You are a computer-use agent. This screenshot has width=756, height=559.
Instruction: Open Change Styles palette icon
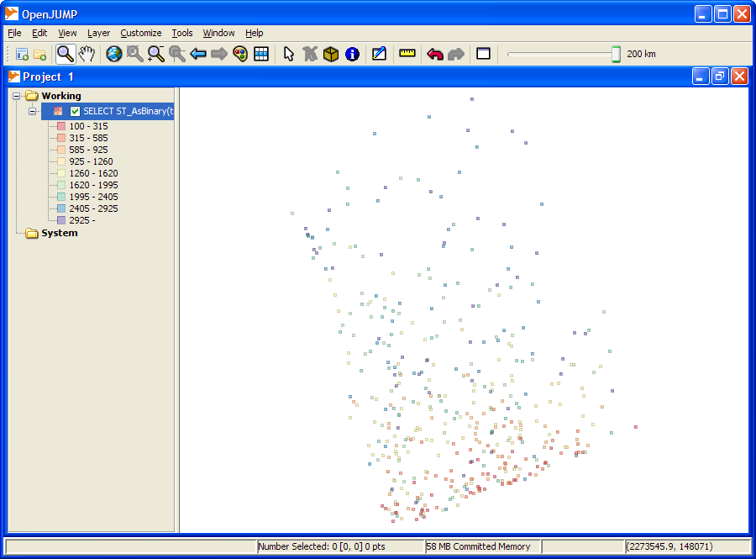(x=240, y=54)
